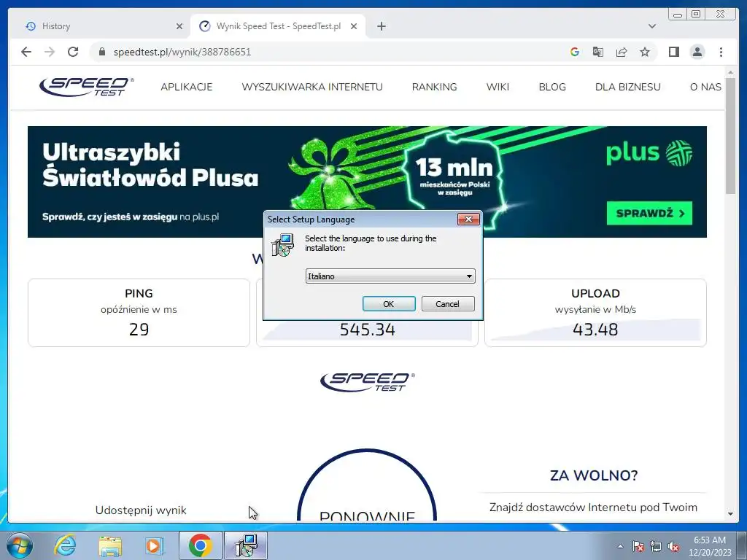
Task: Open the Chrome side panel
Action: (x=673, y=52)
